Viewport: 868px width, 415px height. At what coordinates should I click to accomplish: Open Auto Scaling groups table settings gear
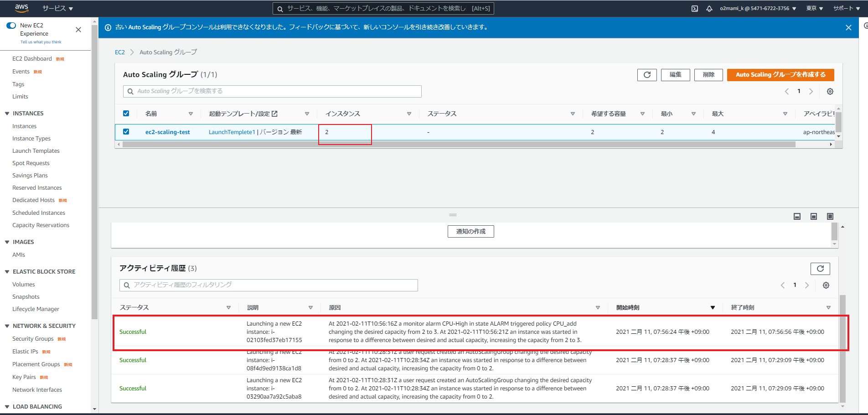[x=830, y=92]
